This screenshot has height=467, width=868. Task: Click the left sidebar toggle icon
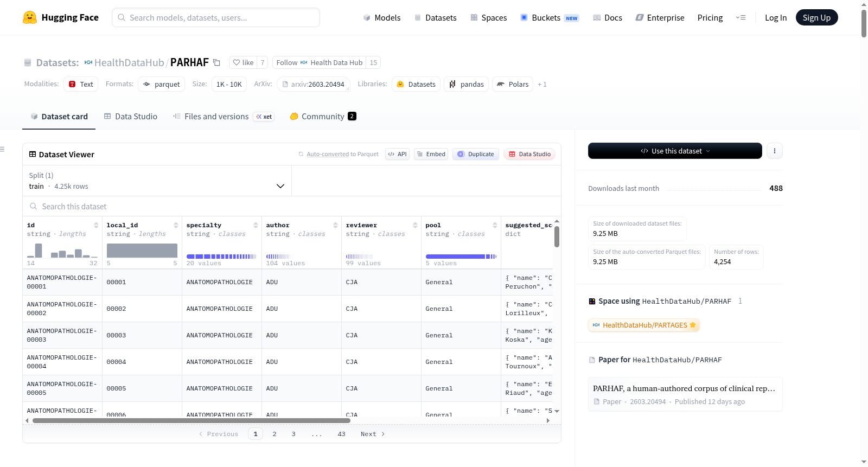point(2,149)
